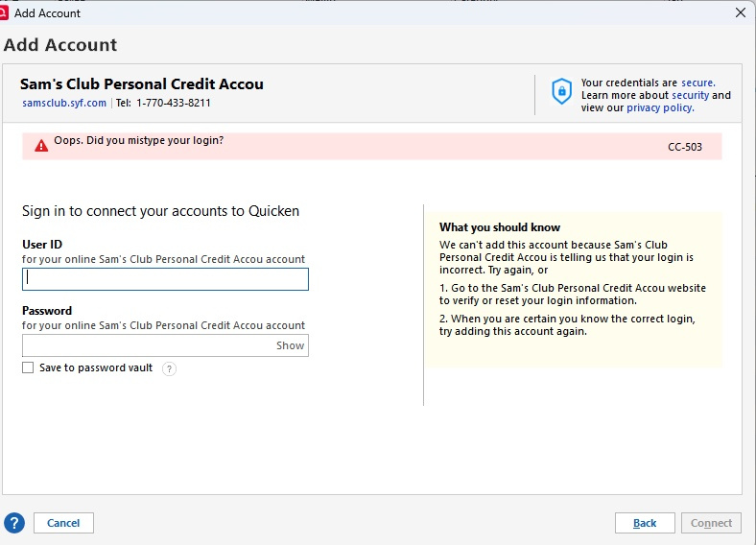Click the Sam's Club telephone number
Screen dimensions: 756x545
pos(173,103)
